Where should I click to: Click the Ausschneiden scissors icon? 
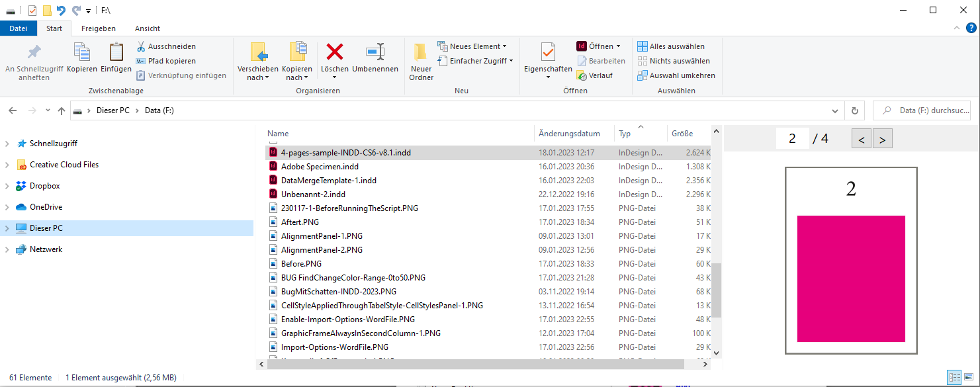pyautogui.click(x=141, y=46)
